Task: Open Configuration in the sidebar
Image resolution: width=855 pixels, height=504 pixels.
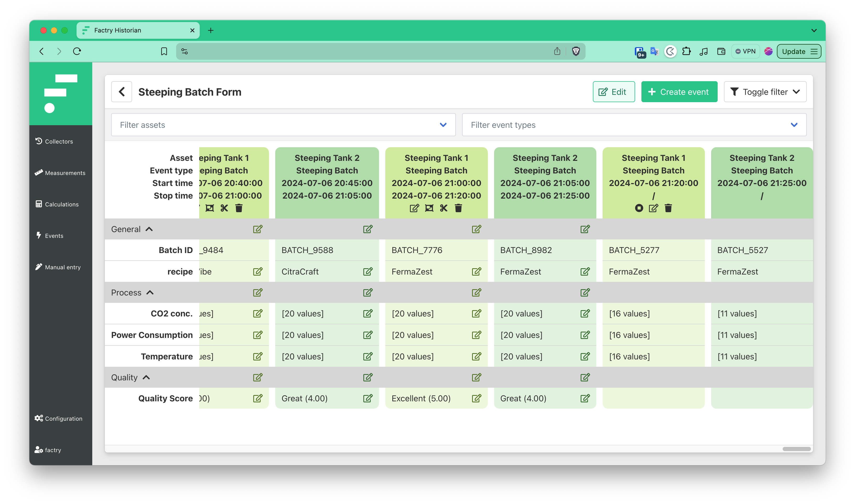Action: click(x=58, y=418)
